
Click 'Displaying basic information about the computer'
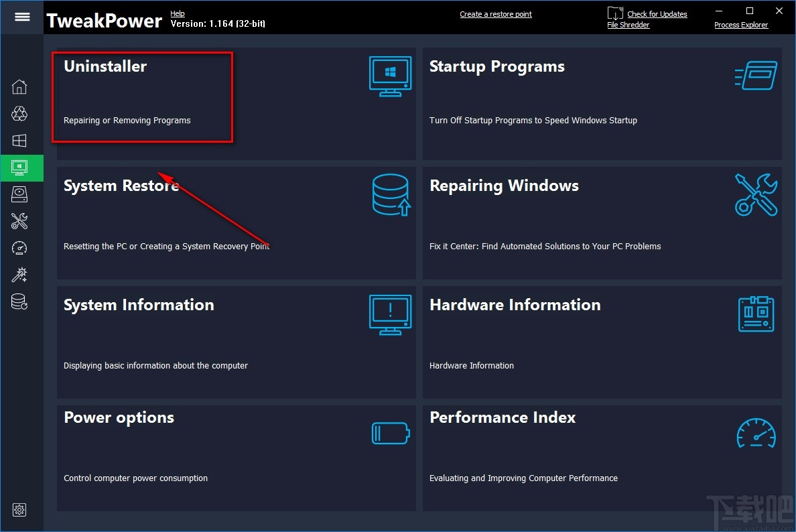point(155,365)
